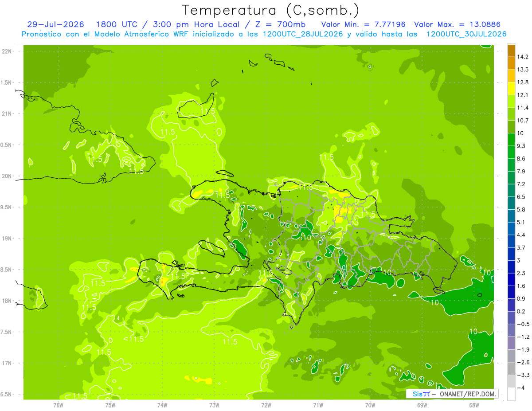Image resolution: width=532 pixels, height=411 pixels.
Task: Click the '12.8' legend value
Action: click(523, 82)
